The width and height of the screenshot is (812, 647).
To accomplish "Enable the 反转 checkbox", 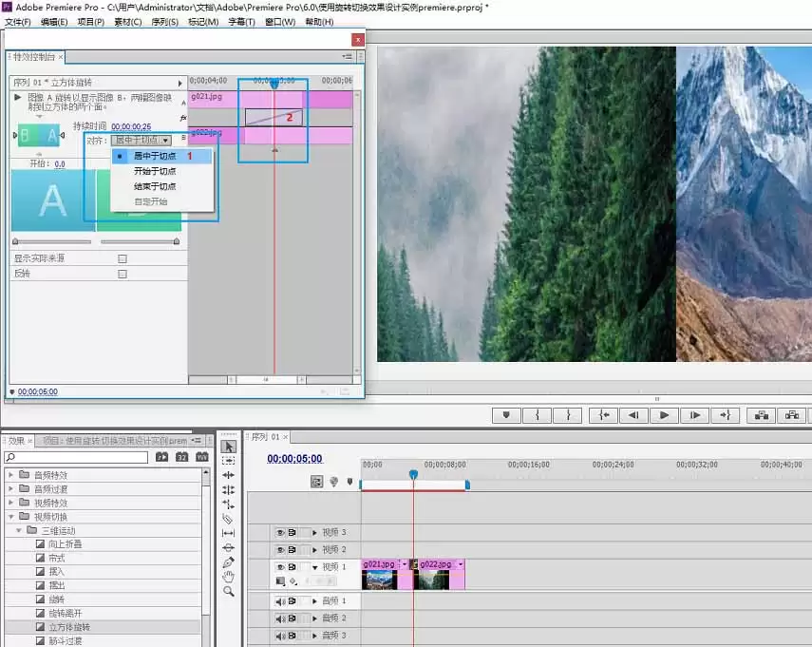I will [123, 274].
